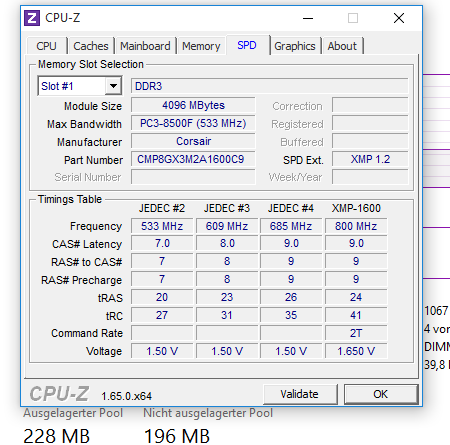Click the Command Rate row label
This screenshot has width=450, height=445.
(x=87, y=333)
